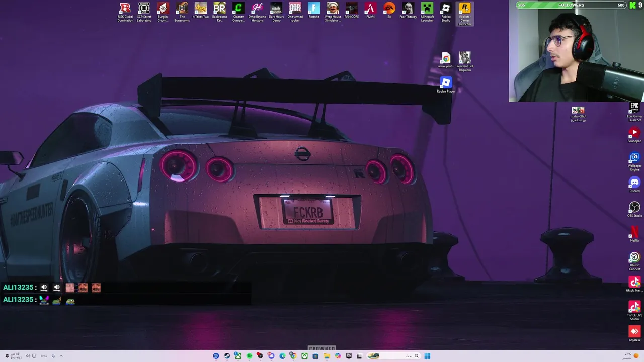Viewport: 644px width, 362px height.
Task: Launch OBS Studio desktop icon
Action: (x=634, y=210)
